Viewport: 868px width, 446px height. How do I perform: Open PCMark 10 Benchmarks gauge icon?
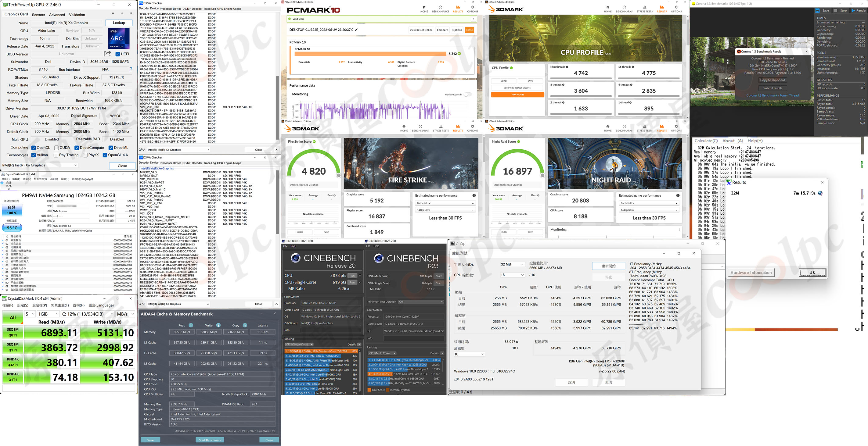pos(440,7)
